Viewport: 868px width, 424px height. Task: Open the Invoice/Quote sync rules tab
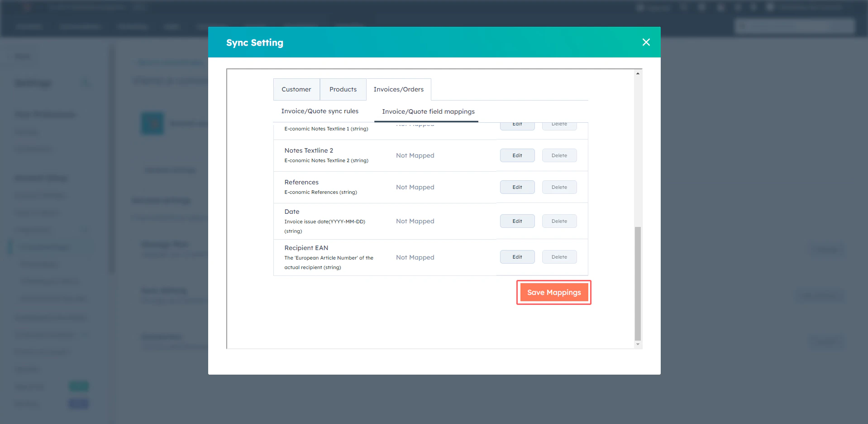tap(320, 111)
